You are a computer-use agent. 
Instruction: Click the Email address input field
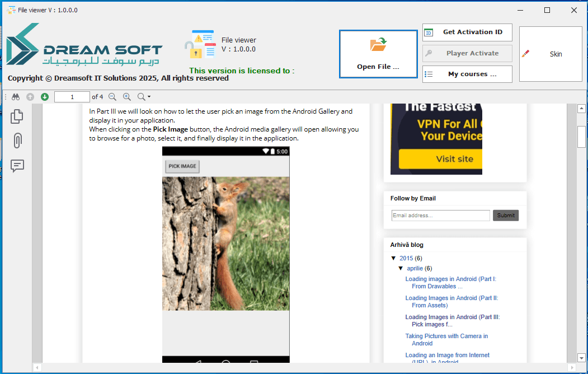tap(441, 216)
